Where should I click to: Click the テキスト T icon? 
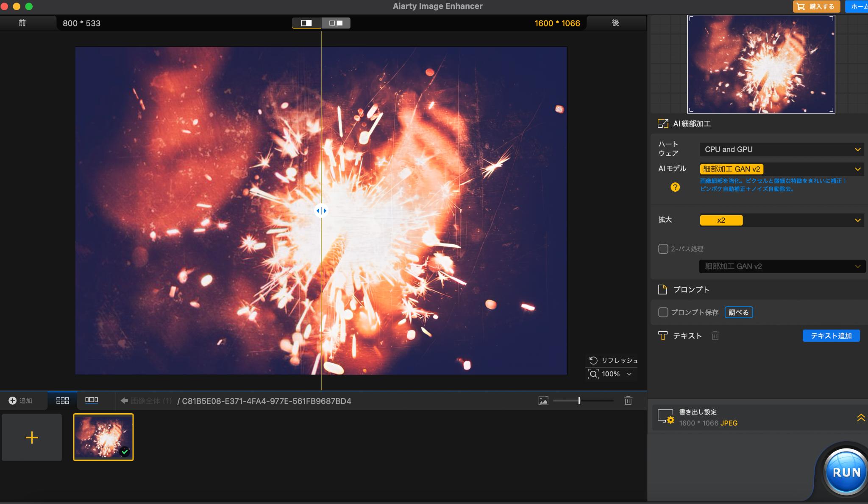coord(662,336)
